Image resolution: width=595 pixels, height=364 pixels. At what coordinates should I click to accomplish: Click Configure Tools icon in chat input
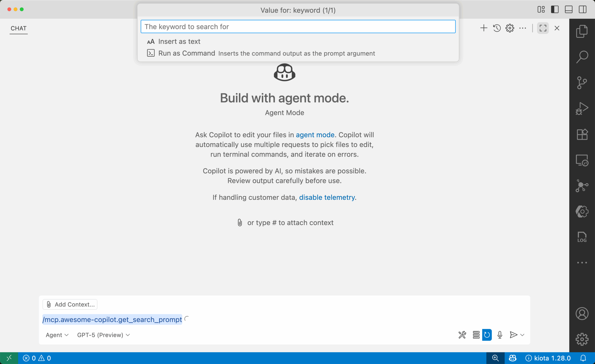[x=462, y=335]
